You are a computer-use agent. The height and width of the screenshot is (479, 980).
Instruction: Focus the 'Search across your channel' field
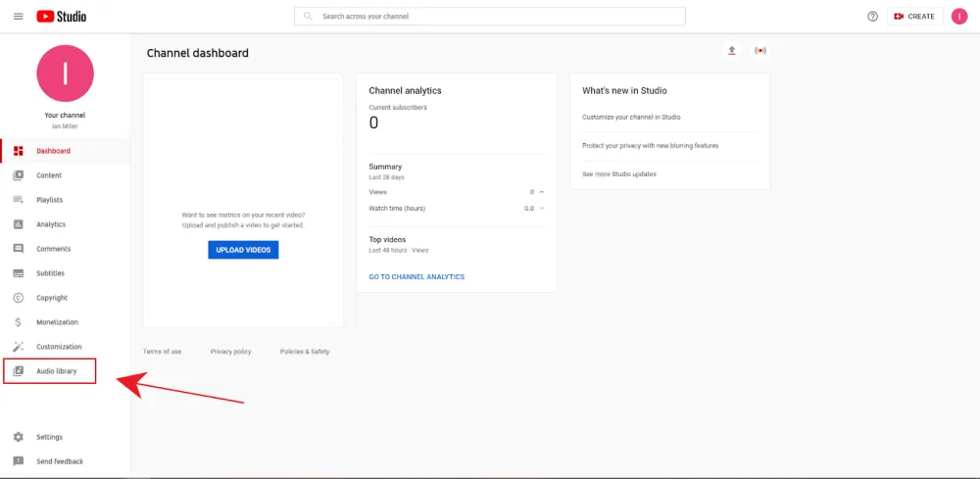pyautogui.click(x=490, y=17)
